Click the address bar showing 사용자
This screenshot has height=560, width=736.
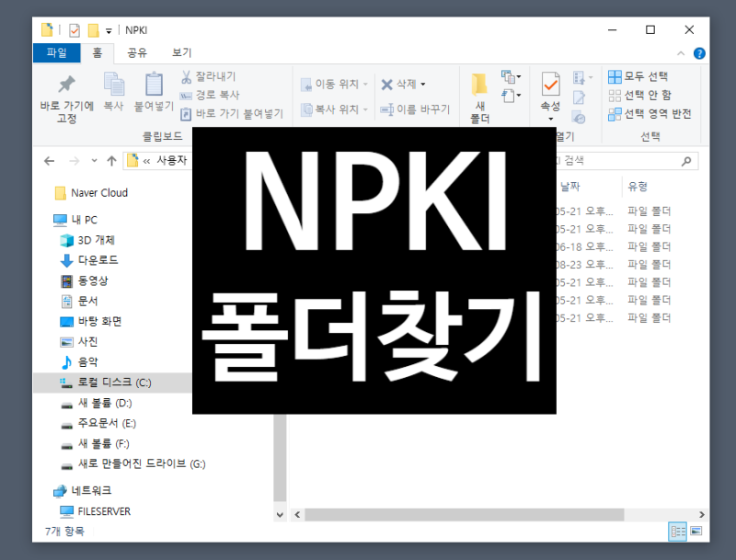[x=158, y=161]
